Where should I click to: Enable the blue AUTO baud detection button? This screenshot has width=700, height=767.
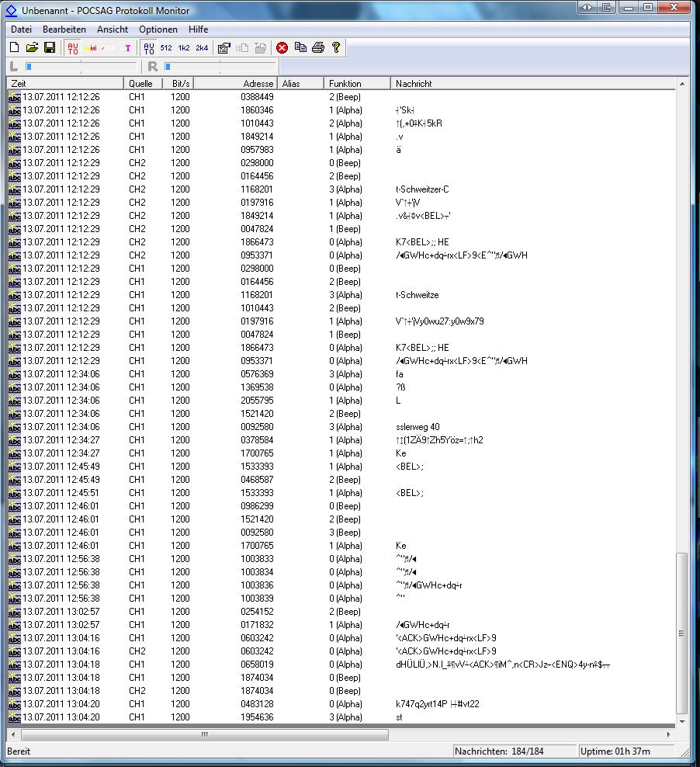coord(149,48)
